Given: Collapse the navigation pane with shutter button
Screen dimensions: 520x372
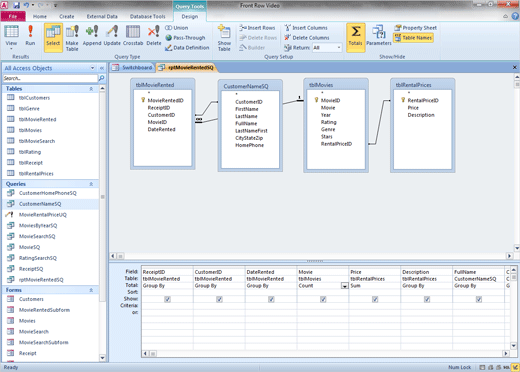Looking at the screenshot, I should [x=102, y=68].
